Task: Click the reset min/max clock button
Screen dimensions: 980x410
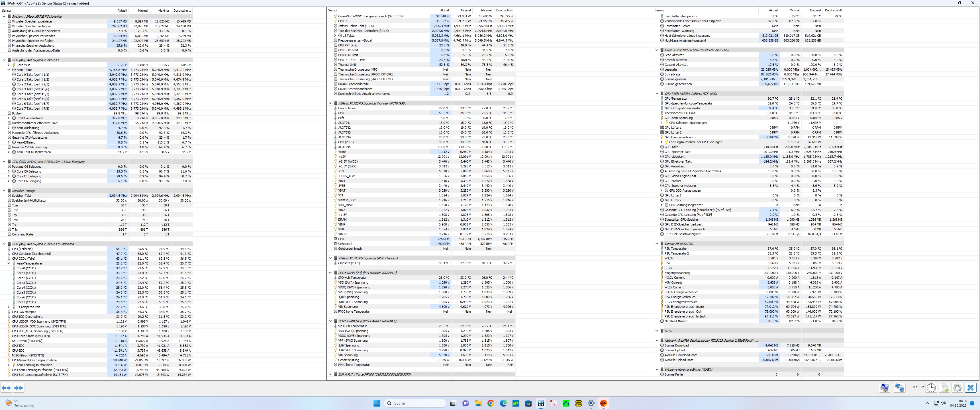Action: [931, 388]
